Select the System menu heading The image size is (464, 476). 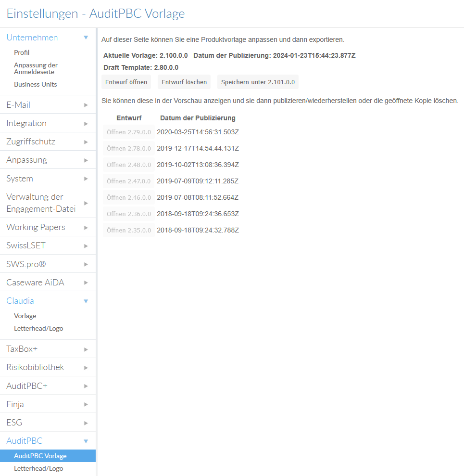click(20, 179)
